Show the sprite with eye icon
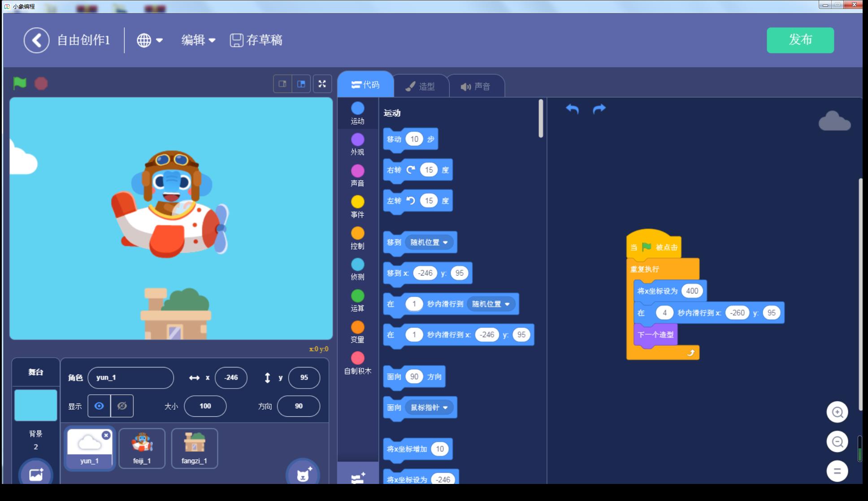Image resolution: width=868 pixels, height=501 pixels. click(x=99, y=406)
